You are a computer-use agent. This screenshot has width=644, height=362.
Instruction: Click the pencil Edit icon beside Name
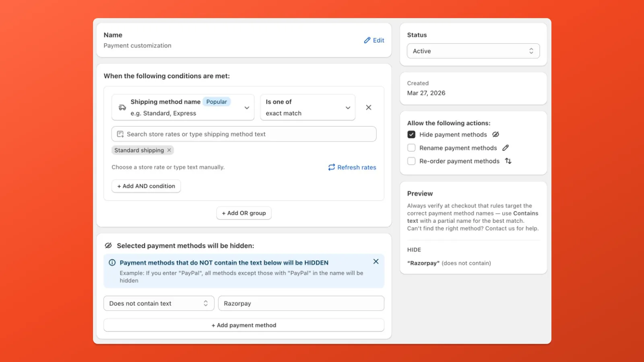[367, 40]
